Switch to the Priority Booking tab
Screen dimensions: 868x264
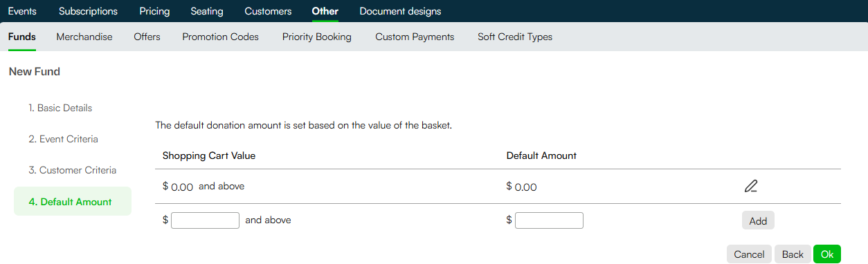[316, 37]
